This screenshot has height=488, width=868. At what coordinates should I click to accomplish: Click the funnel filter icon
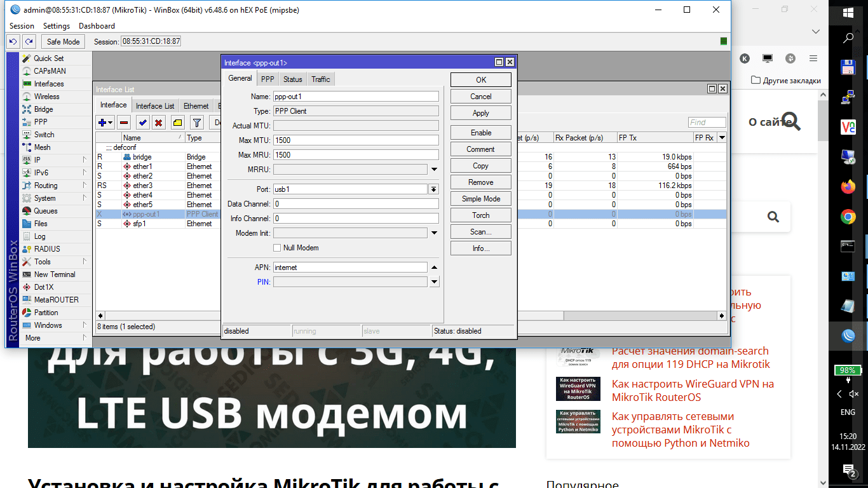point(197,123)
